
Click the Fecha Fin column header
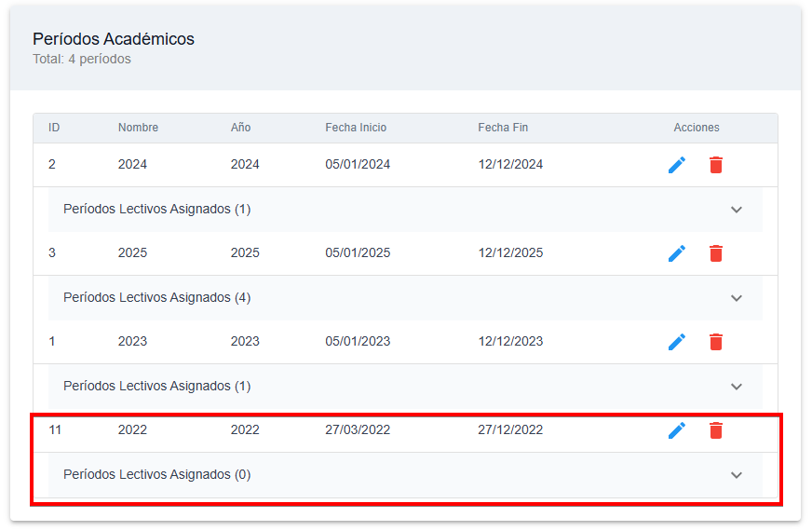coord(503,128)
